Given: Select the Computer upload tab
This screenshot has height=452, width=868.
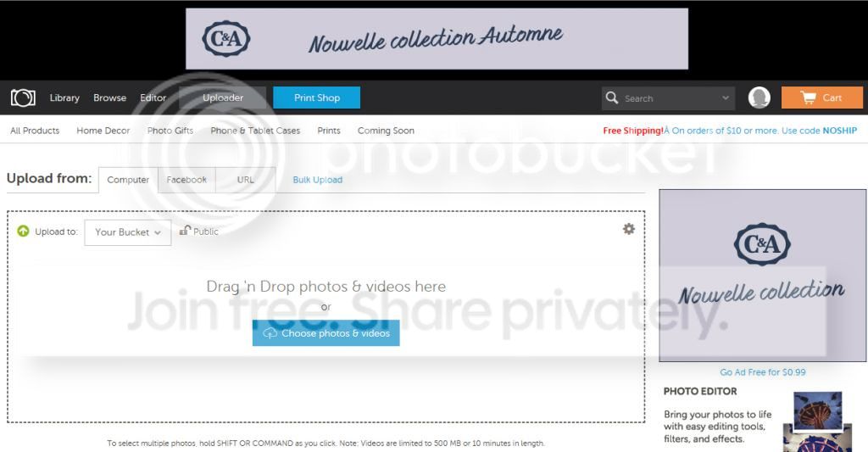Looking at the screenshot, I should (128, 180).
